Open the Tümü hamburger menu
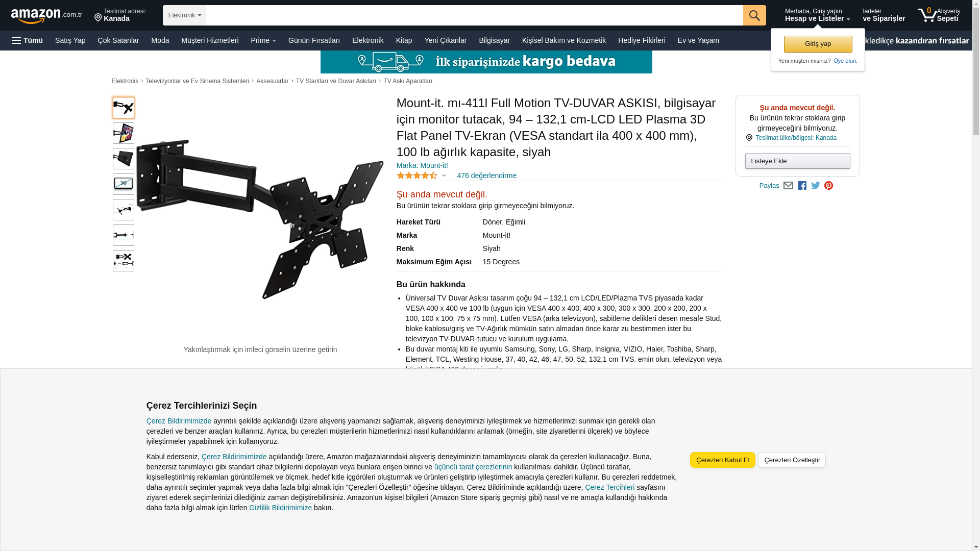 click(x=28, y=40)
